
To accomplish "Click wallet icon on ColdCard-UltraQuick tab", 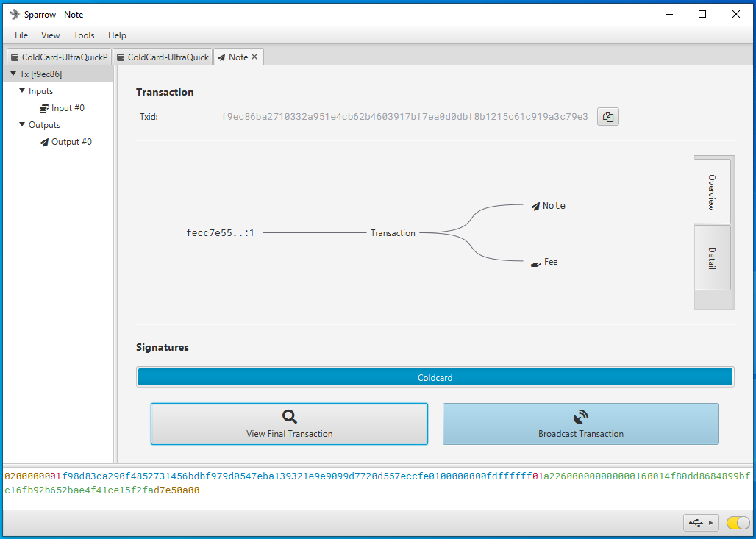I will point(121,57).
